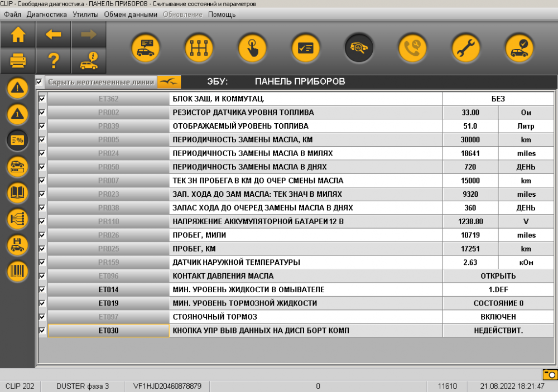Uncheck the 'Скрыть неотмеченные линии' checkbox
This screenshot has width=558, height=392.
39,82
